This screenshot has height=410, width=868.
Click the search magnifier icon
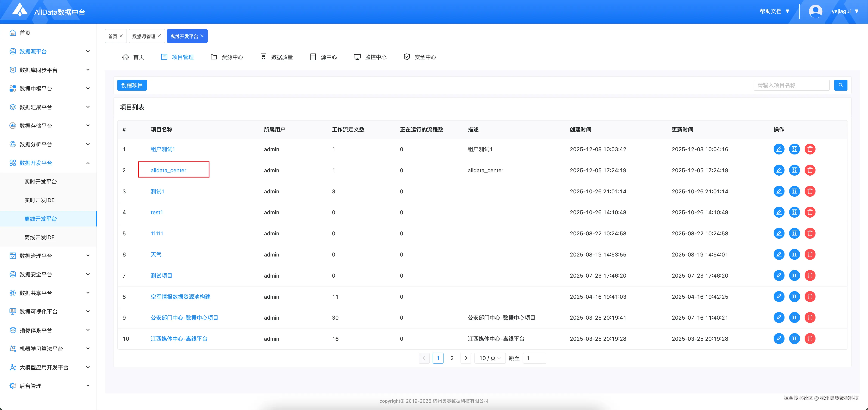pos(840,85)
